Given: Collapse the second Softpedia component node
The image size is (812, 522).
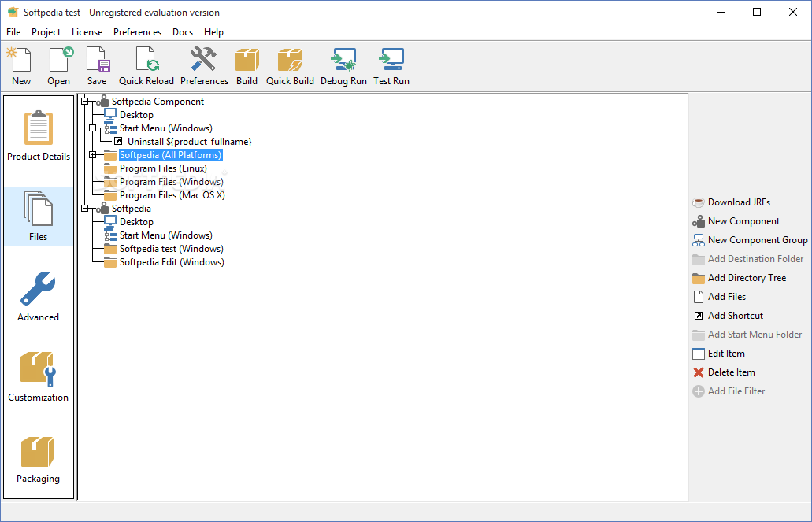Looking at the screenshot, I should [x=84, y=209].
